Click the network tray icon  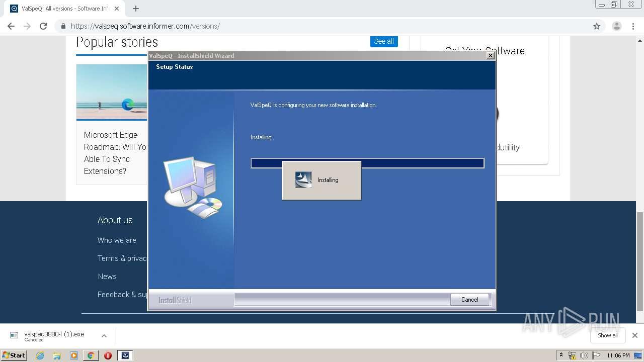tap(572, 355)
